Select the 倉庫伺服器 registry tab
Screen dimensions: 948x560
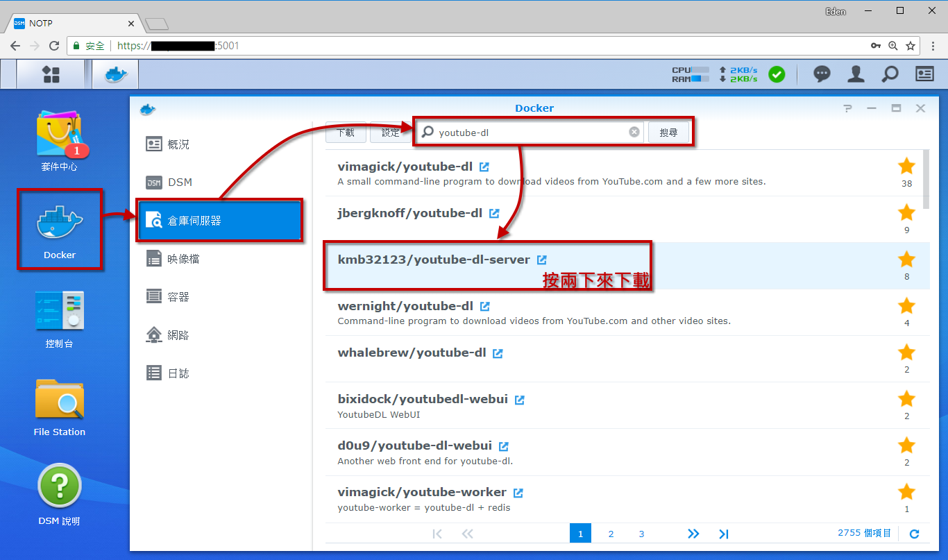click(219, 221)
